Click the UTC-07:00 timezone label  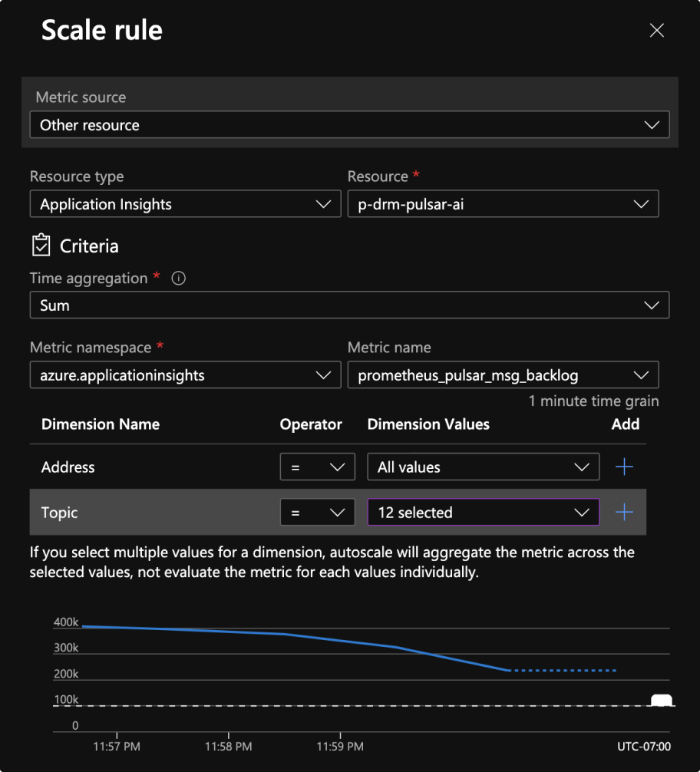click(645, 745)
